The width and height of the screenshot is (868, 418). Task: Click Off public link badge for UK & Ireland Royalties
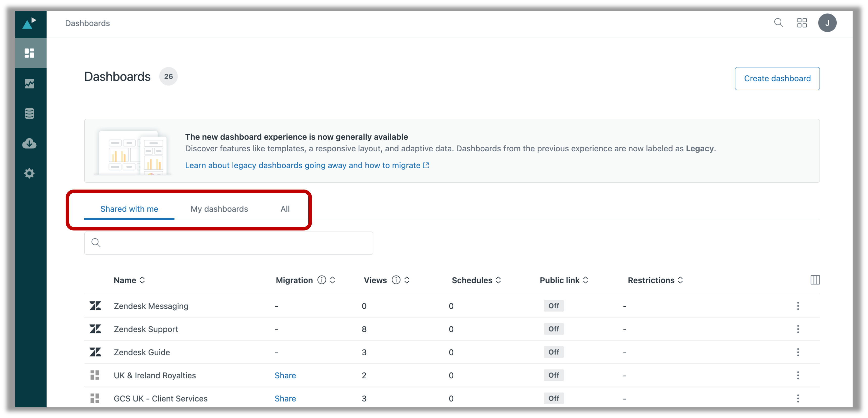pos(553,375)
